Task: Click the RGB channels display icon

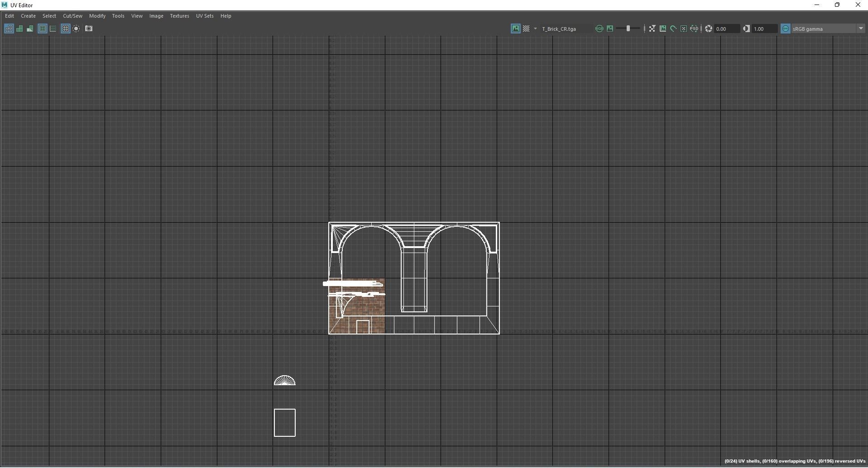Action: (x=599, y=29)
